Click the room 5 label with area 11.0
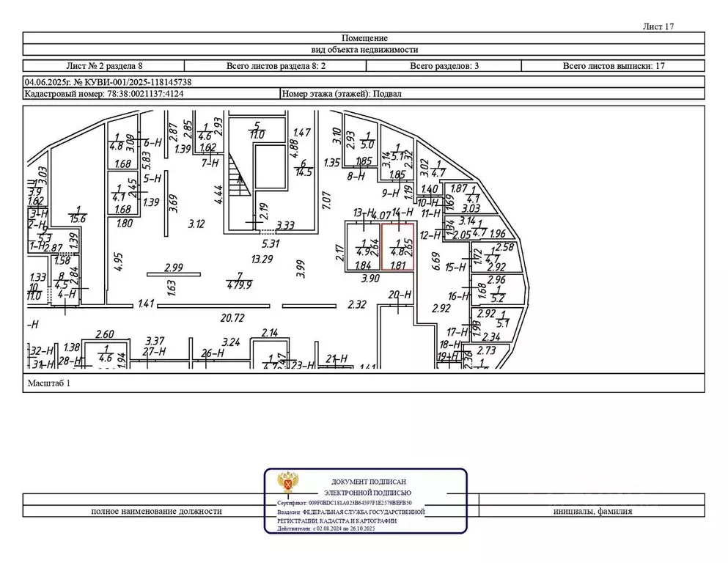 pos(257,130)
